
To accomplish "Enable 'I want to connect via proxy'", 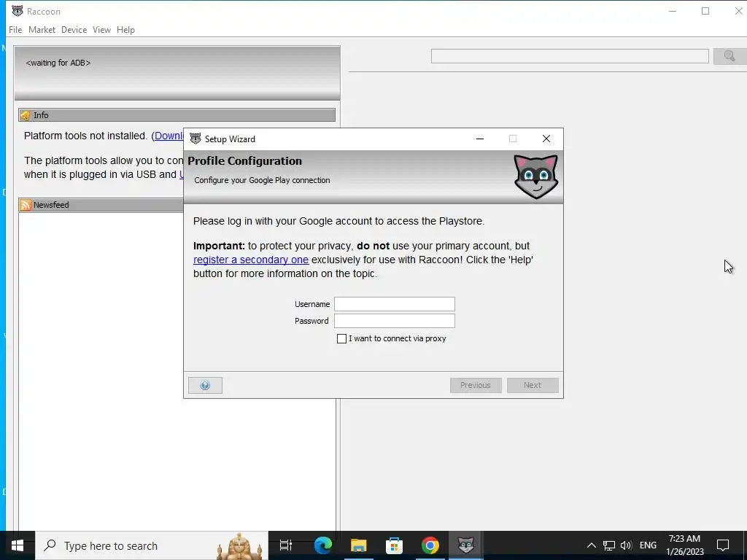I will click(x=341, y=338).
